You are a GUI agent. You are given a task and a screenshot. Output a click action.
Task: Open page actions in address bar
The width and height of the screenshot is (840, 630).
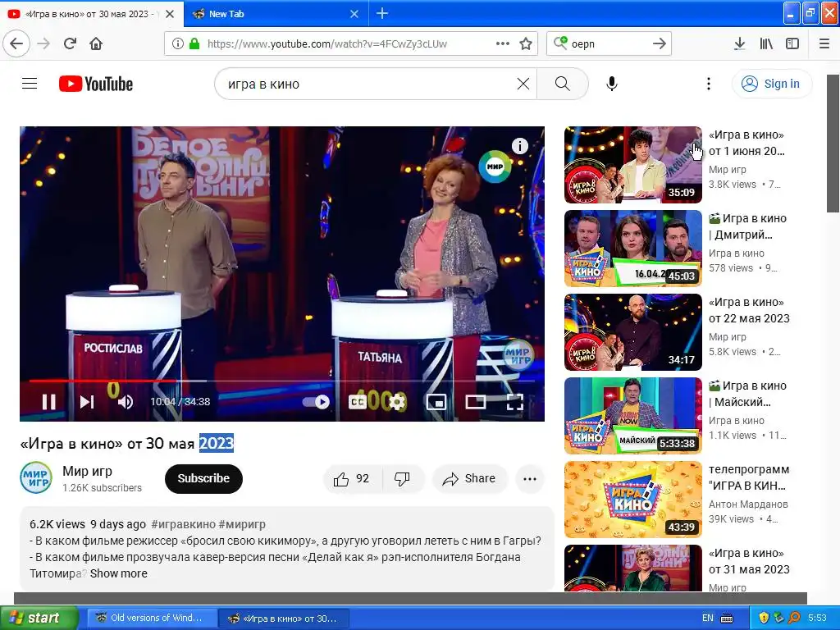pyautogui.click(x=503, y=43)
